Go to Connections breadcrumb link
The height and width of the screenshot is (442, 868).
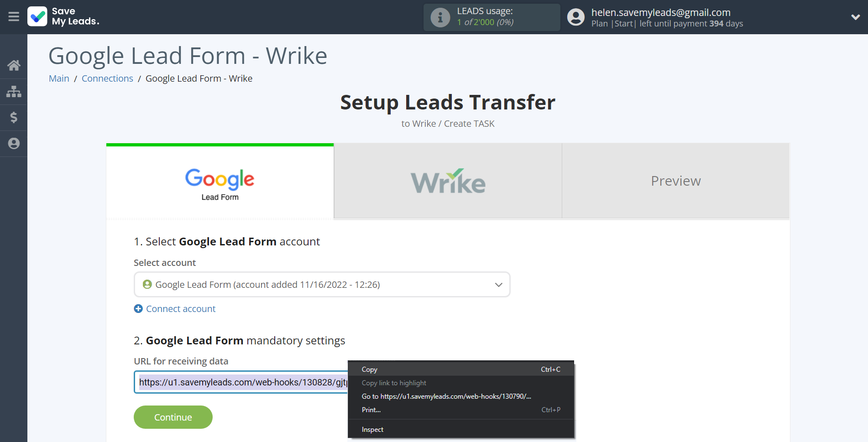point(107,78)
